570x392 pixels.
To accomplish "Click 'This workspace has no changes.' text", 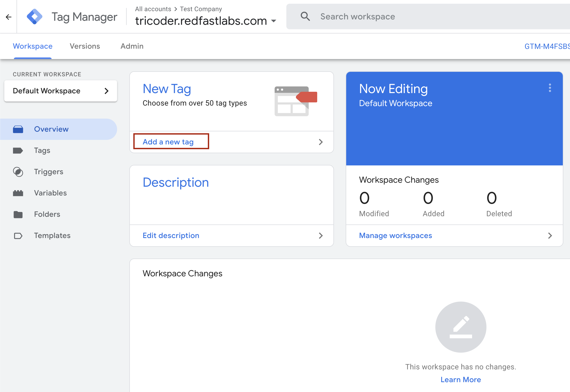I will tap(461, 367).
